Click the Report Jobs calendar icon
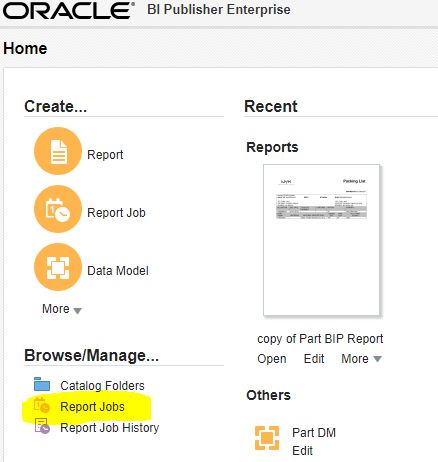This screenshot has width=438, height=462. coord(42,405)
